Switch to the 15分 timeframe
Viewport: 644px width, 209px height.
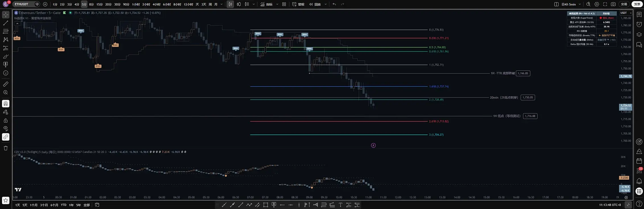coord(99,4)
